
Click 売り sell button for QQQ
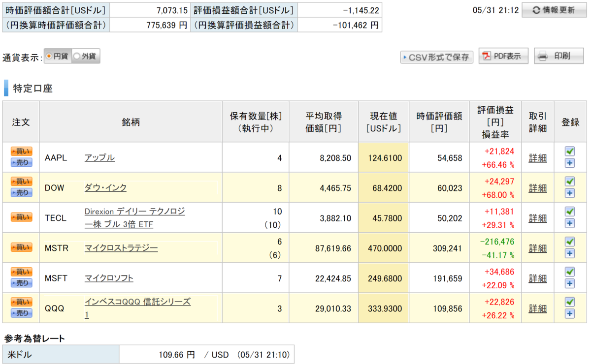click(x=21, y=313)
